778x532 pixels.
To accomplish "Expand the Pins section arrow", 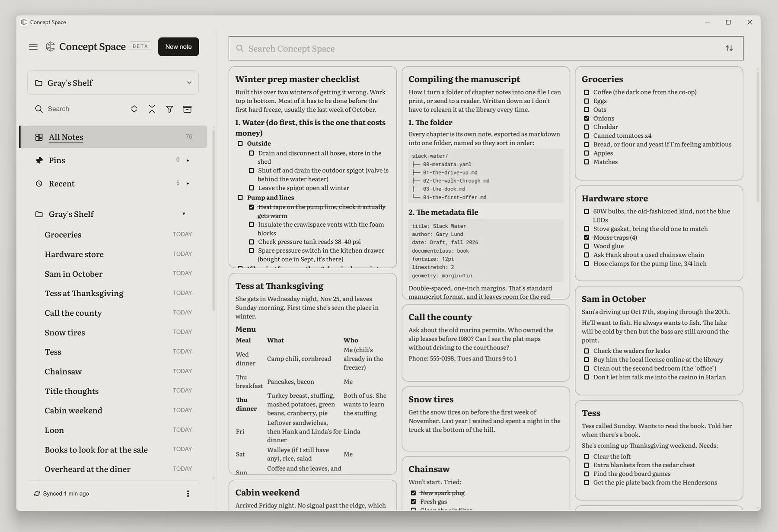I will point(188,160).
